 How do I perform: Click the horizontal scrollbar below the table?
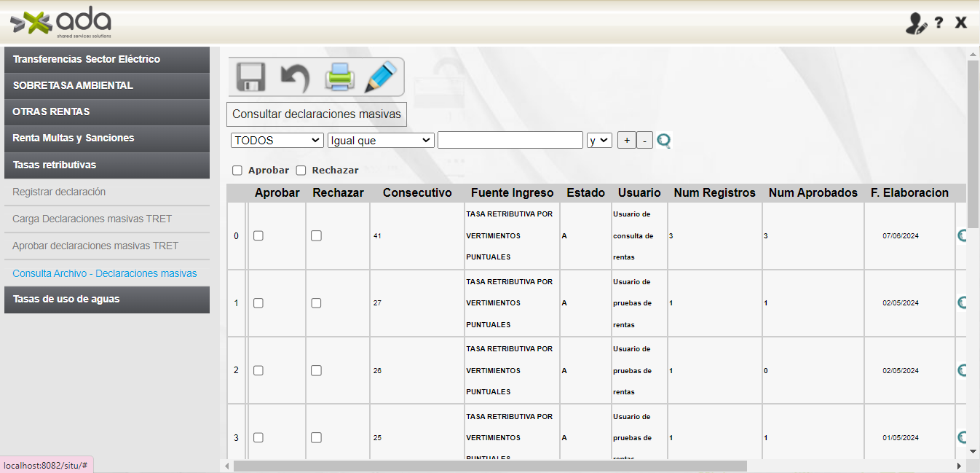tap(490, 466)
